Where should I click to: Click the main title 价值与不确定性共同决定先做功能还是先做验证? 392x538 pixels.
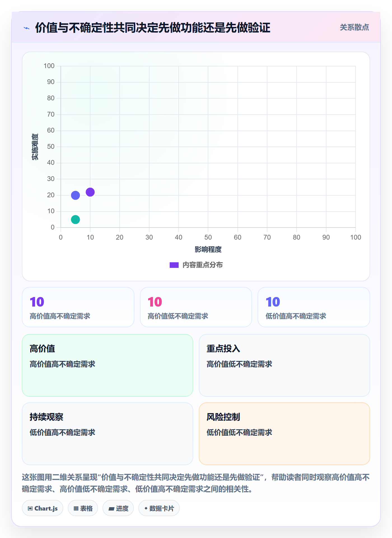(x=153, y=28)
